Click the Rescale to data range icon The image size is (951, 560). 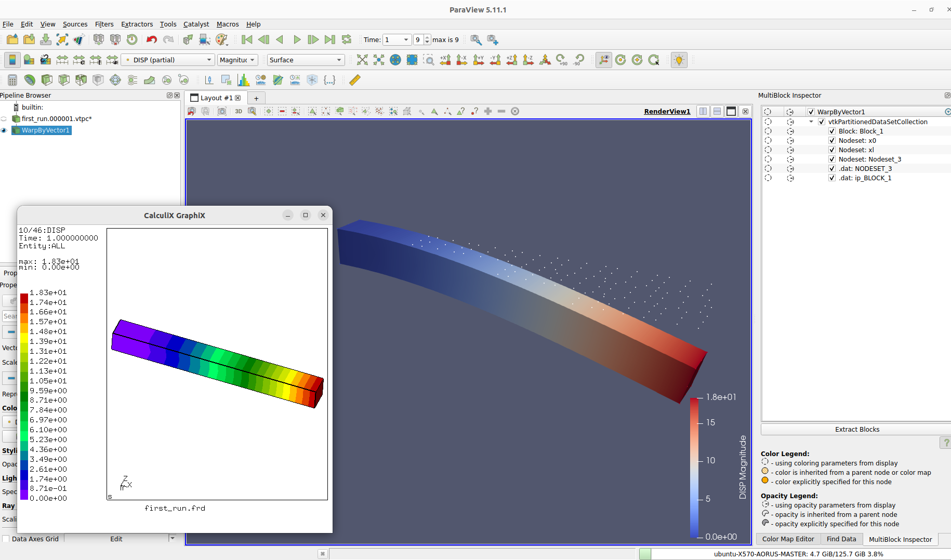tap(62, 59)
